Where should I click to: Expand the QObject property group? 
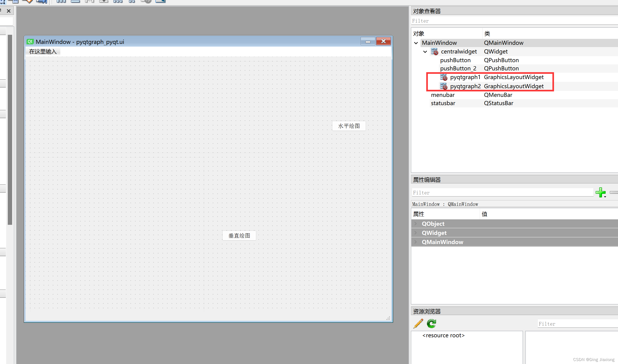point(416,224)
